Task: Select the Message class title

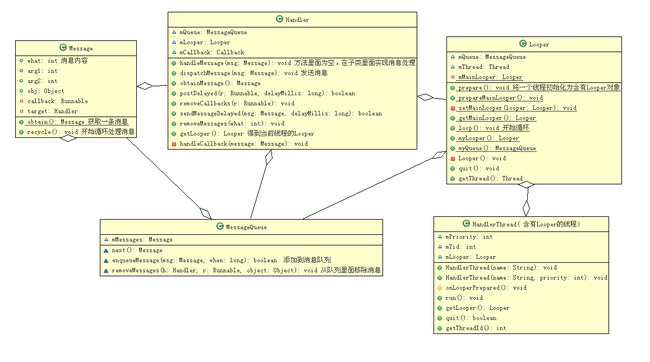Action: 81,49
